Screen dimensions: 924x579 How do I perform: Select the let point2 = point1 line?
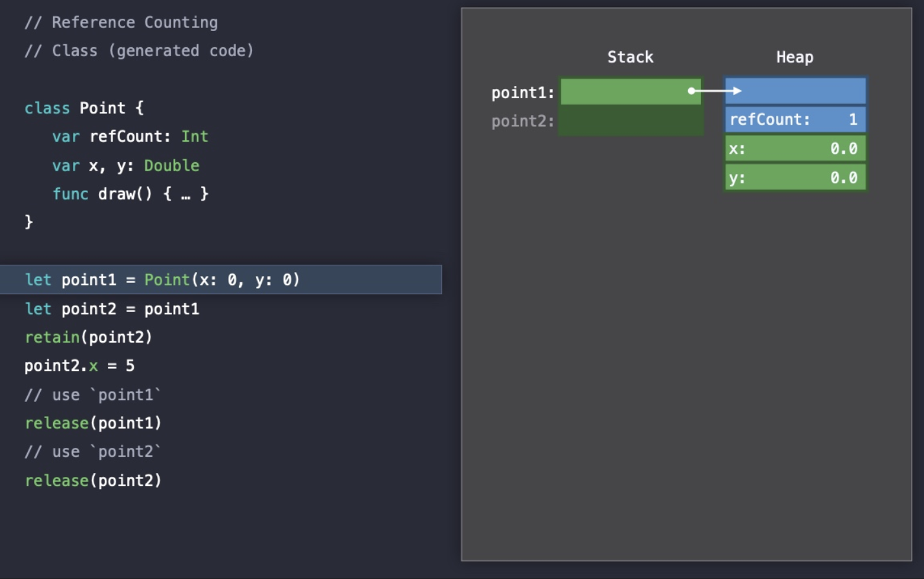click(x=112, y=309)
